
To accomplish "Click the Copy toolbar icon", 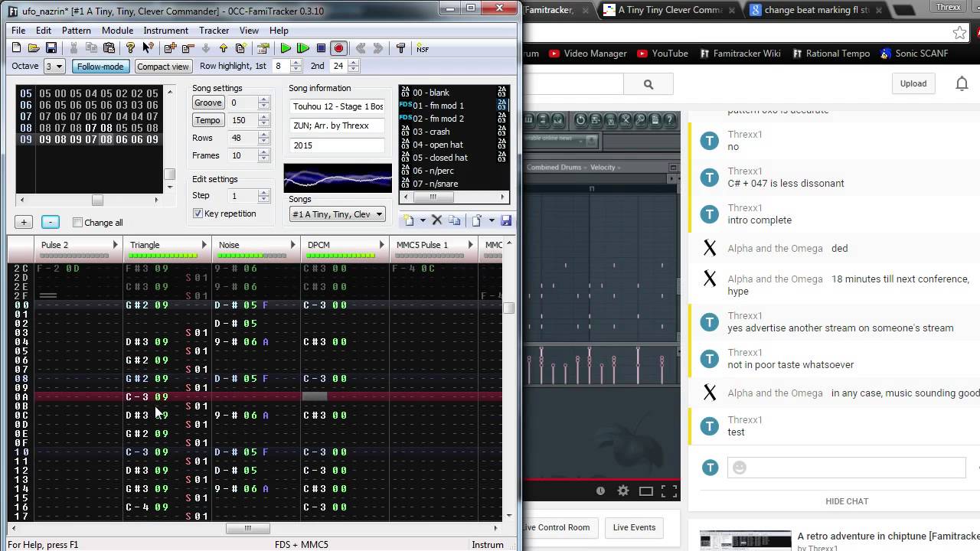I will 91,48.
